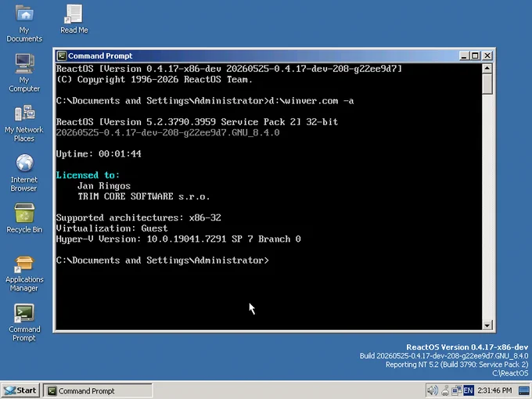The width and height of the screenshot is (532, 399).
Task: Click the 'TRIM CORE SOFTWARE s.r.o.' line
Action: [x=144, y=196]
